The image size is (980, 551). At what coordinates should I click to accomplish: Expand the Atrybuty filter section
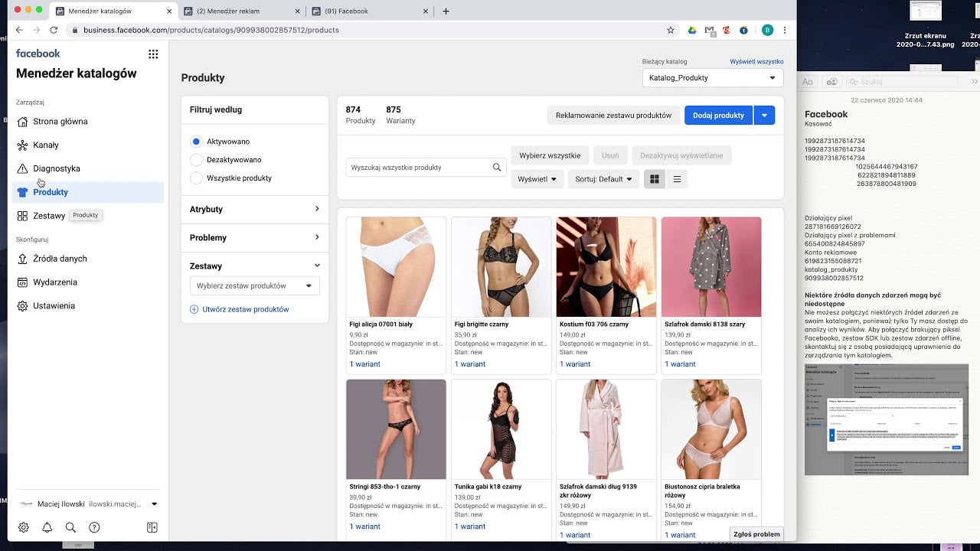(254, 209)
